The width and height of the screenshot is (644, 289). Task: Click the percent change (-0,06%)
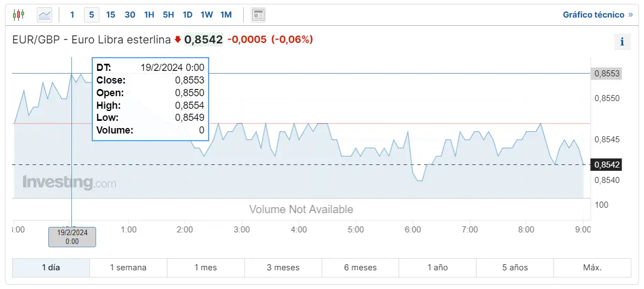[x=292, y=40]
